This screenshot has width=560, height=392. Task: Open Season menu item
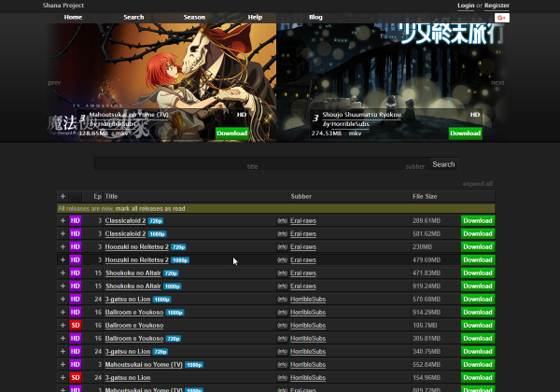click(194, 17)
